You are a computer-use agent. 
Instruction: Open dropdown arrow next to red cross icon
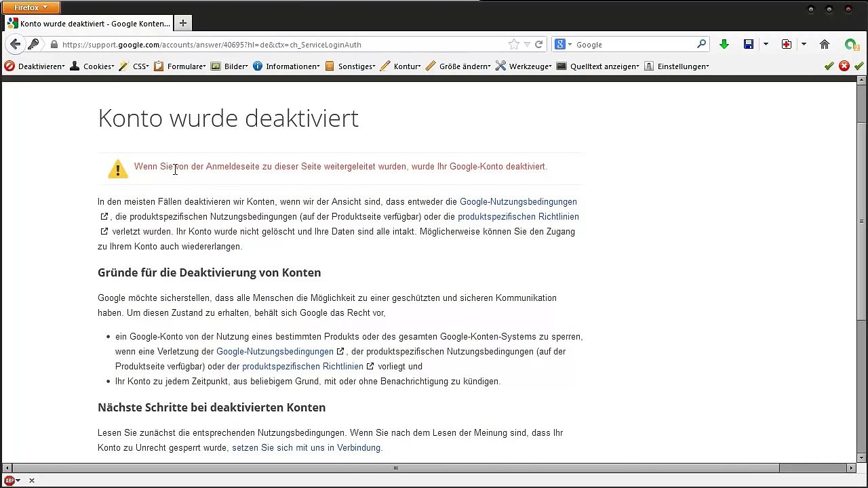point(804,45)
